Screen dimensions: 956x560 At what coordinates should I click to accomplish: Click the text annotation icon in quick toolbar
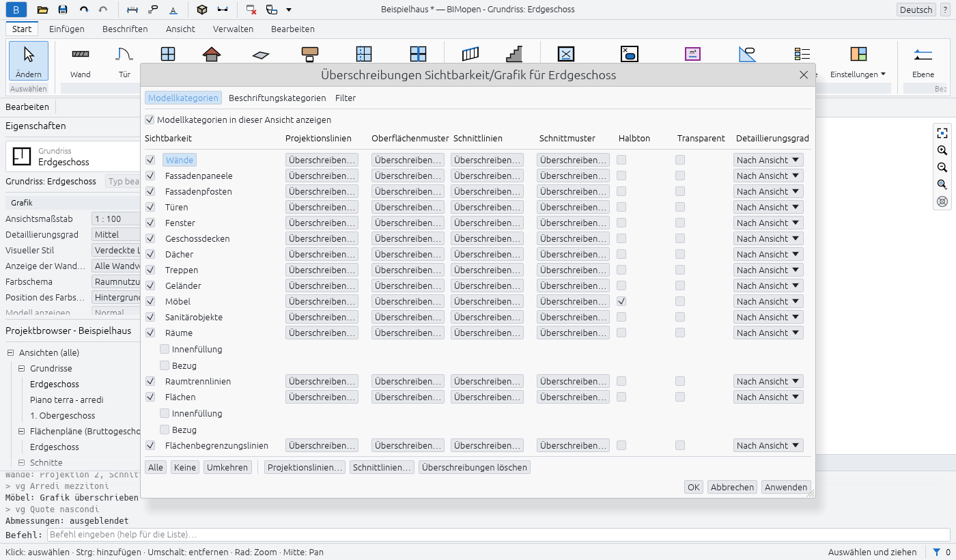[173, 10]
